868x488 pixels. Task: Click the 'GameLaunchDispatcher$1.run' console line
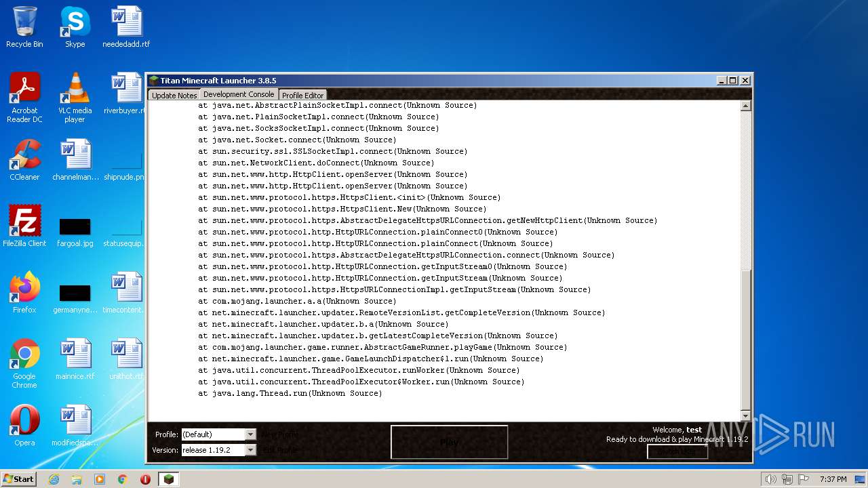point(371,359)
